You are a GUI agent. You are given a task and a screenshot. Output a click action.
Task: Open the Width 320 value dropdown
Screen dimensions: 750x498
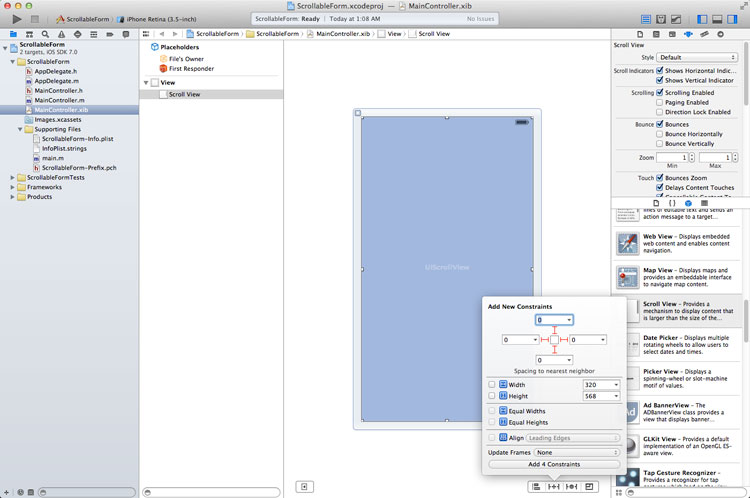616,385
